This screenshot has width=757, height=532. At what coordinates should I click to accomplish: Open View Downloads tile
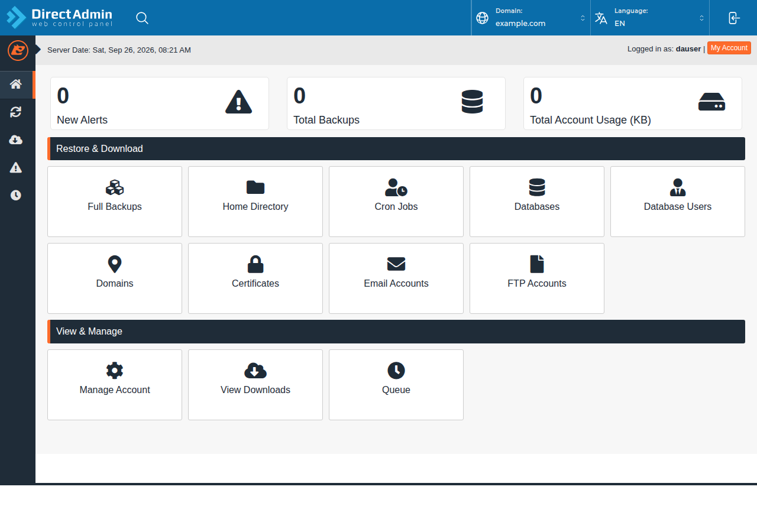(255, 385)
